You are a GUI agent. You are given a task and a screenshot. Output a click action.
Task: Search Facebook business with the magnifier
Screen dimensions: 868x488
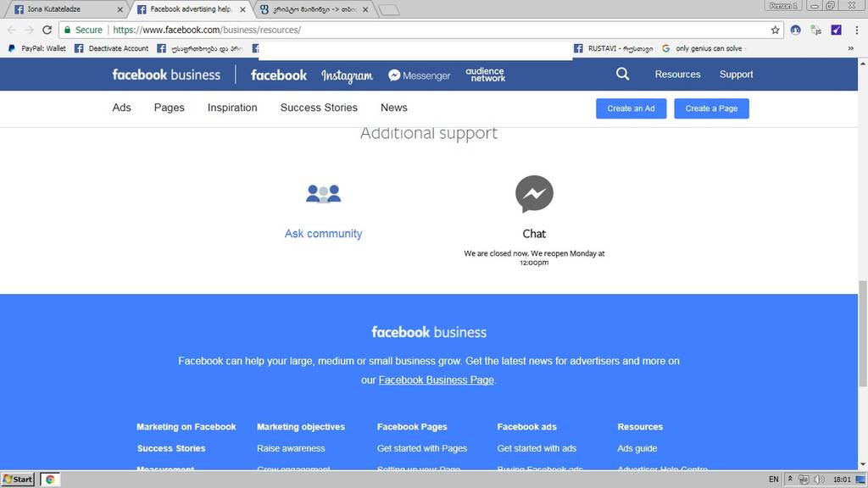tap(623, 75)
